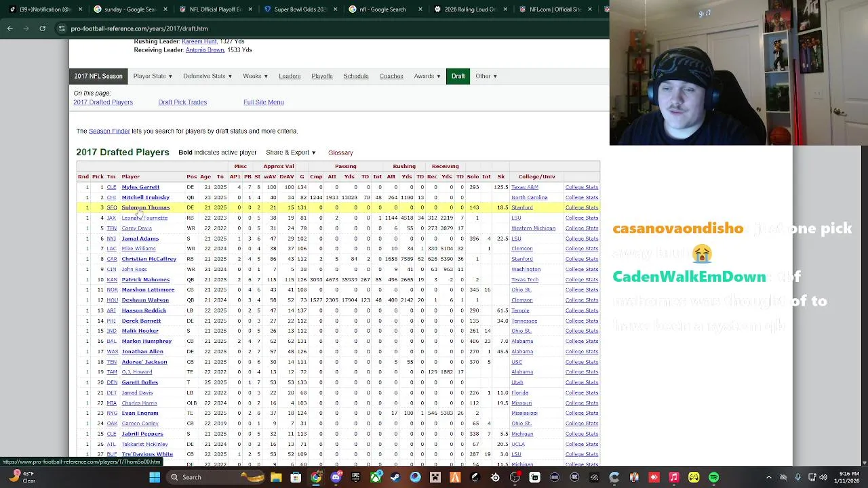Switch to NFL Official Playoff Bracket tab
This screenshot has width=868, height=488.
(x=214, y=9)
